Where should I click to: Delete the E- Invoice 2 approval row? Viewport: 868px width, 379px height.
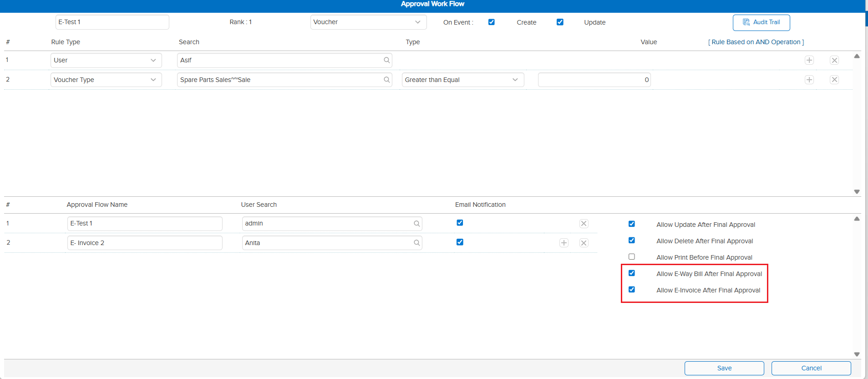(584, 243)
